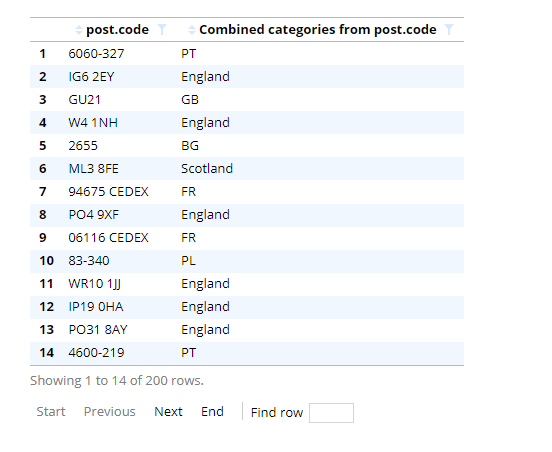Click the PL category cell for 83-340
This screenshot has width=552, height=452.
pos(188,261)
